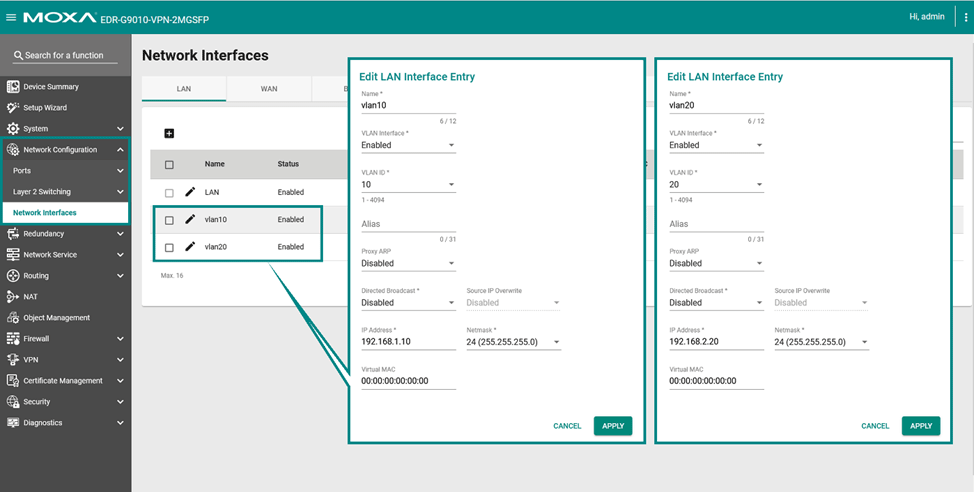Viewport: 974px width, 492px height.
Task: Add a new LAN interface with plus icon
Action: point(169,133)
